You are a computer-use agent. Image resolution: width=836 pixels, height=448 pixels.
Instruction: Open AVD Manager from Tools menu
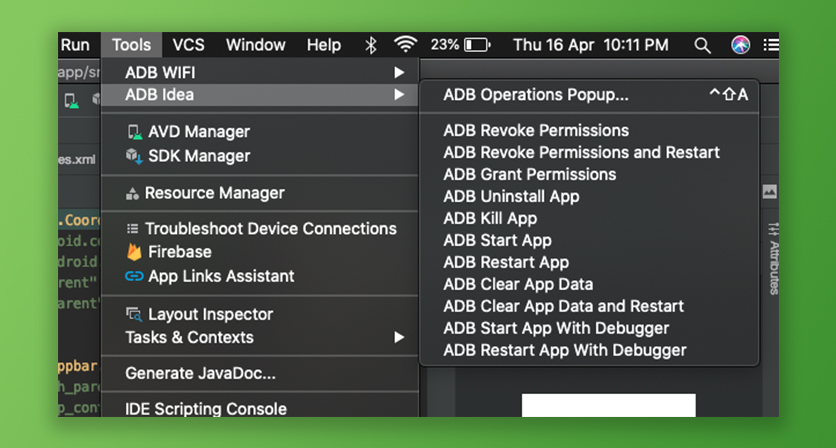260,132
